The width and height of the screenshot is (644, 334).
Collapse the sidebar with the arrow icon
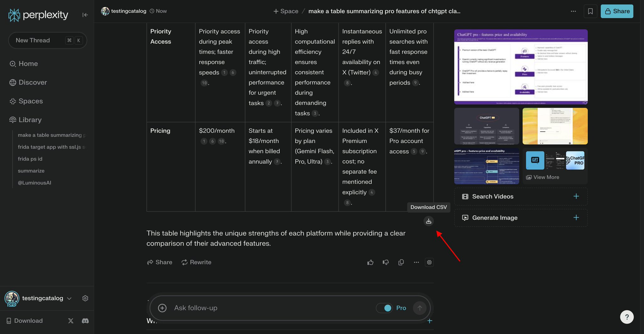[85, 15]
